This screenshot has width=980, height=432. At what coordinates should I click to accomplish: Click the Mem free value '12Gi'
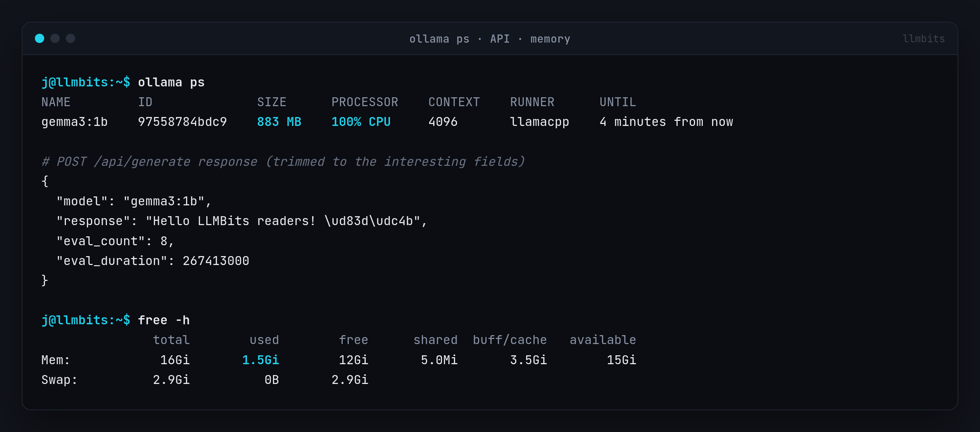(354, 360)
